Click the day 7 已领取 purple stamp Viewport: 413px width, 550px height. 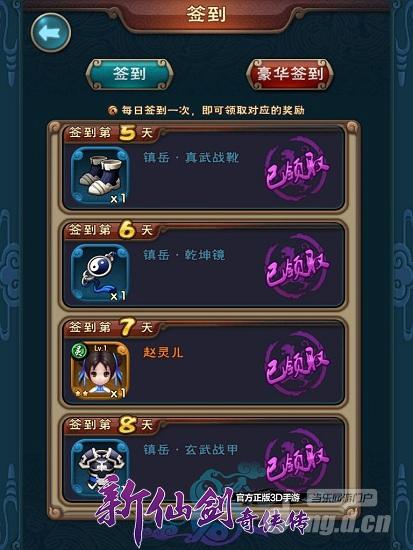(x=297, y=364)
